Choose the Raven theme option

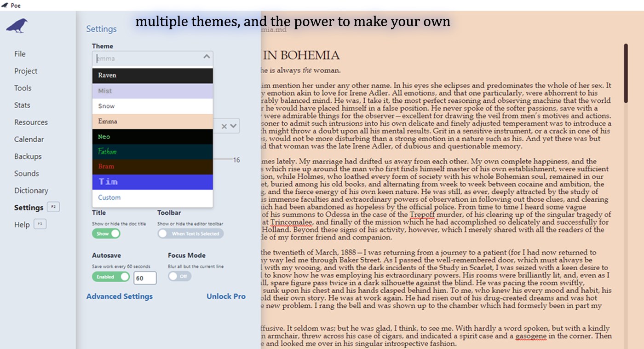pos(153,76)
